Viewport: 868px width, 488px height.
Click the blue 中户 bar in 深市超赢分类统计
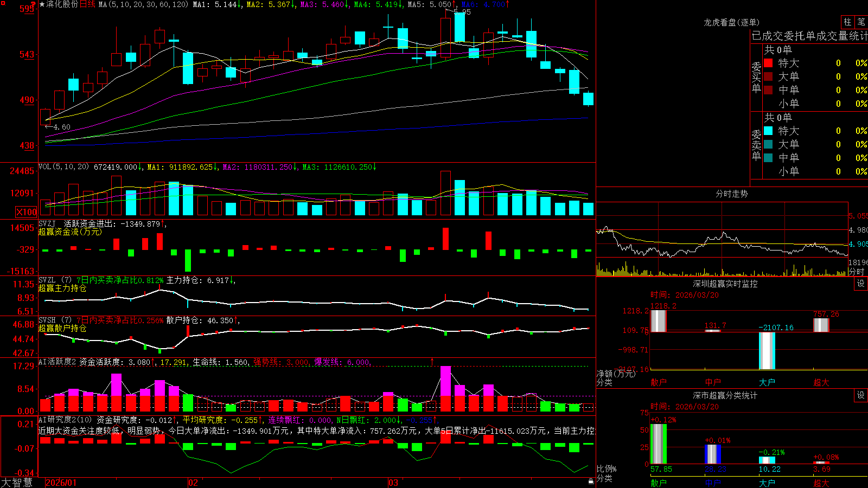[713, 454]
